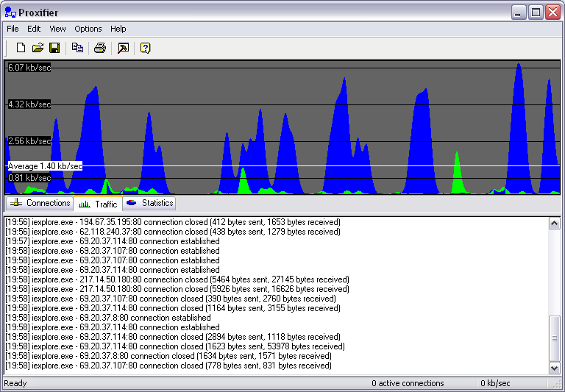Click the log scrollbar thumb
Viewport: 565px width, 392px height.
tap(555, 338)
